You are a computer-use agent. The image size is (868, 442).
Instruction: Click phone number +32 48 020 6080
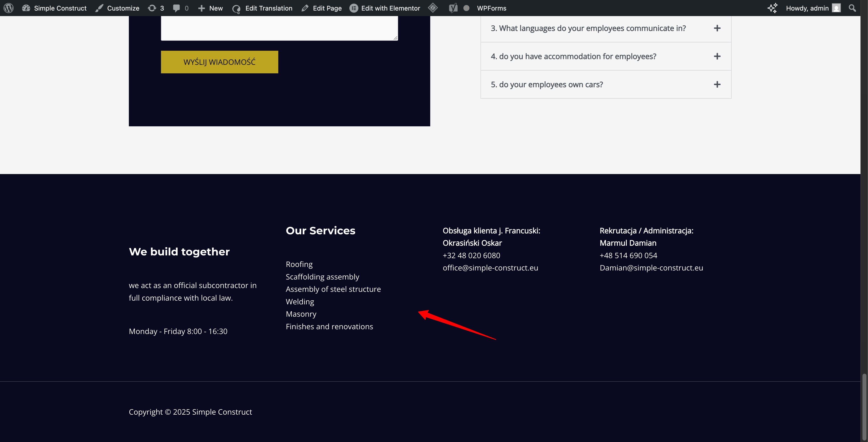click(471, 255)
